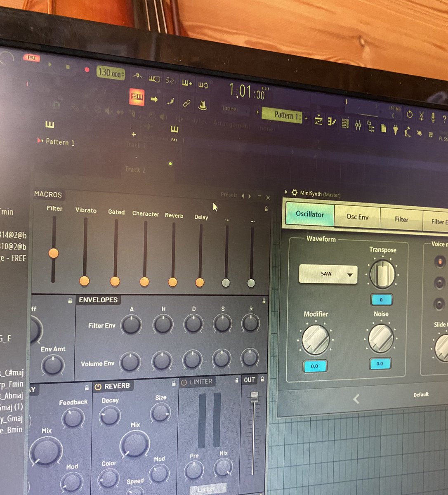Click the OUT volume fader handle

[255, 398]
